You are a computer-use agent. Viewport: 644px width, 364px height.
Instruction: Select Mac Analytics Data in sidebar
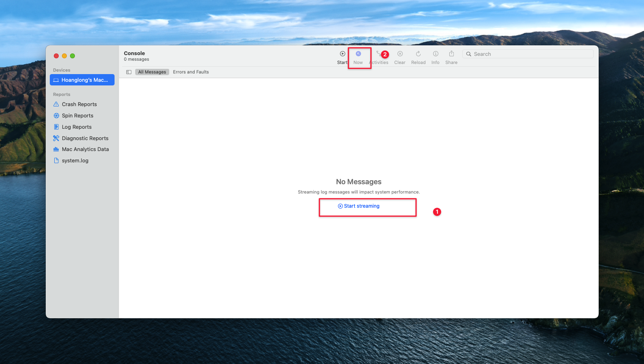85,149
